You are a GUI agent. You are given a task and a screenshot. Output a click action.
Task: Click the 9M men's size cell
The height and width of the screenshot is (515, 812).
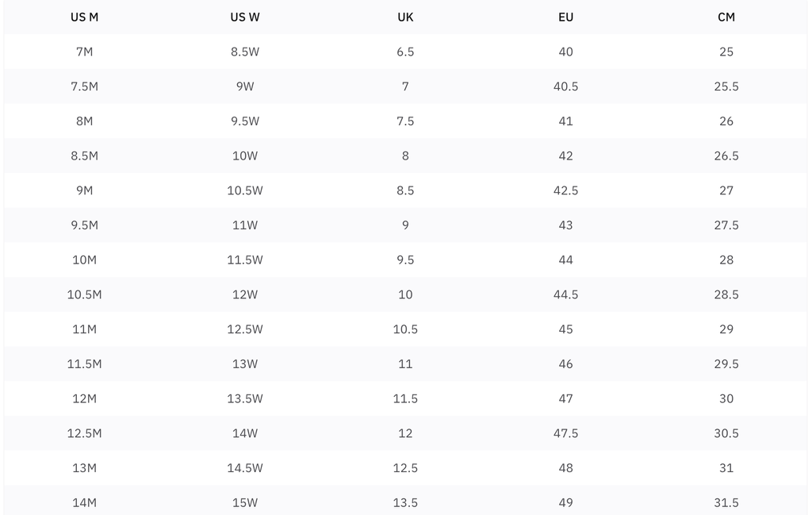tap(84, 190)
